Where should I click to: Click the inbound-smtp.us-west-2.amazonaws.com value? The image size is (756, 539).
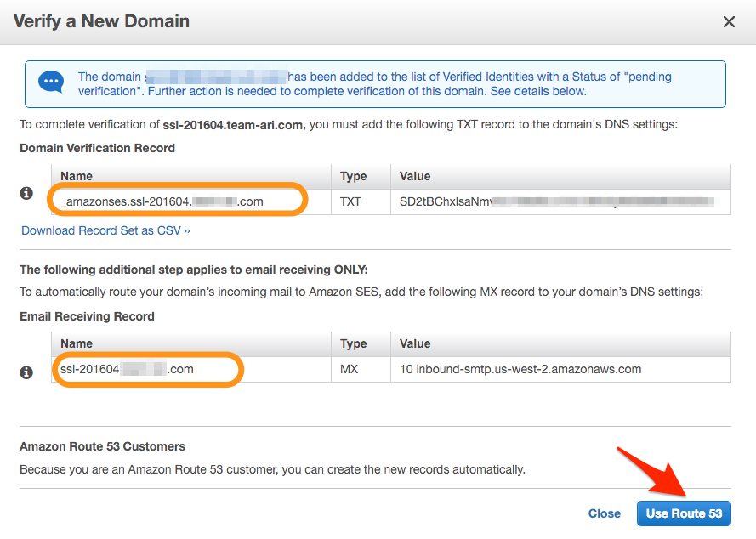click(x=520, y=369)
